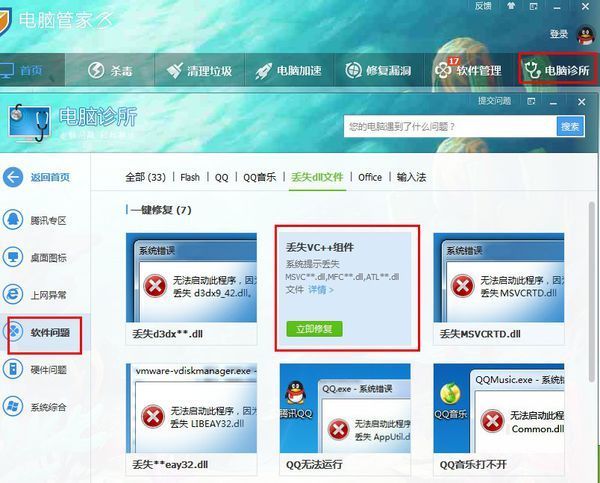Switch to QQ音乐 tab
The height and width of the screenshot is (483, 600).
[x=259, y=177]
